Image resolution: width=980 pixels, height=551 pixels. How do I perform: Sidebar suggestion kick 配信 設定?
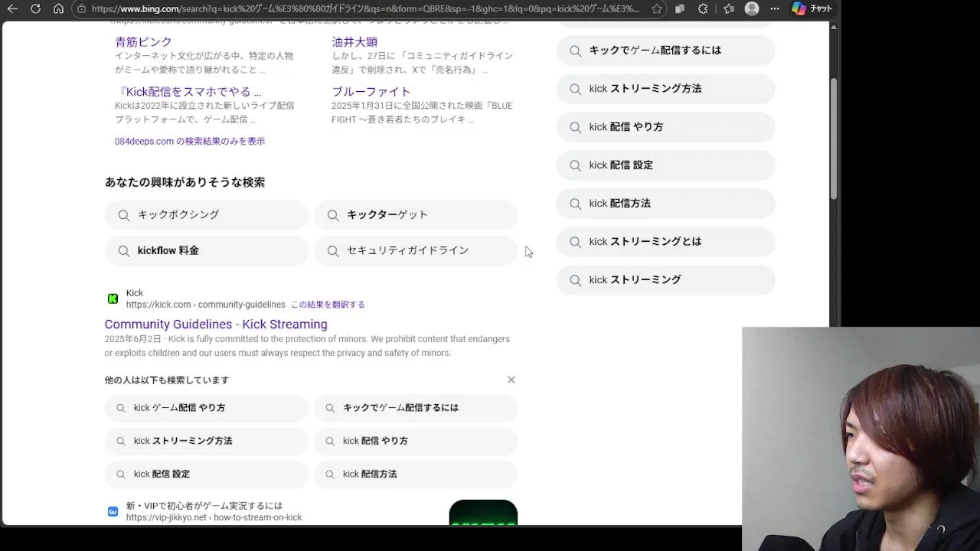pyautogui.click(x=665, y=165)
